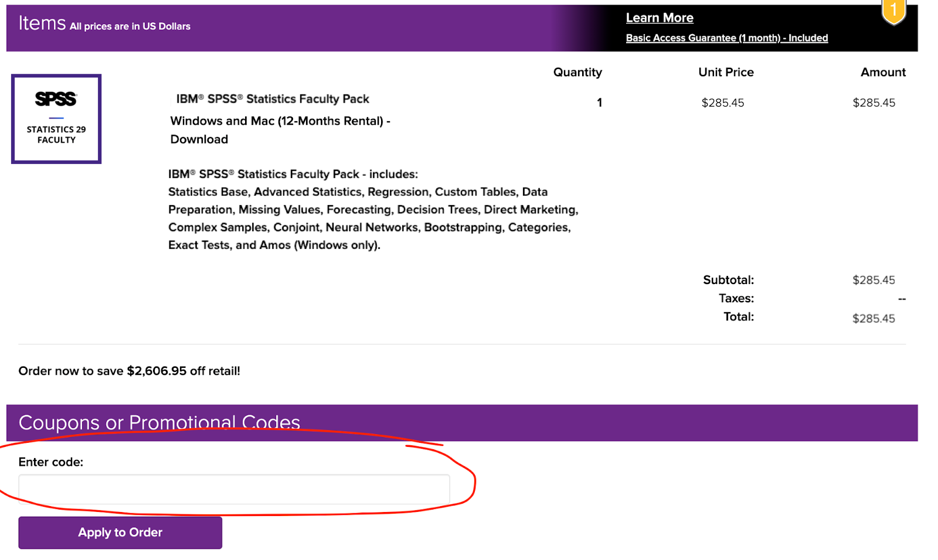Click the Coupons or Promotional Codes header
The height and width of the screenshot is (560, 938).
coord(159,422)
